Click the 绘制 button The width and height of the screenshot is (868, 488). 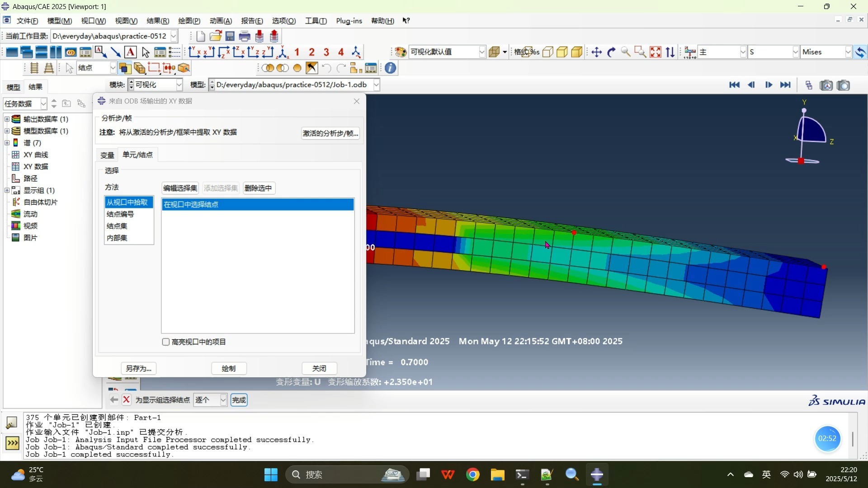click(x=229, y=369)
